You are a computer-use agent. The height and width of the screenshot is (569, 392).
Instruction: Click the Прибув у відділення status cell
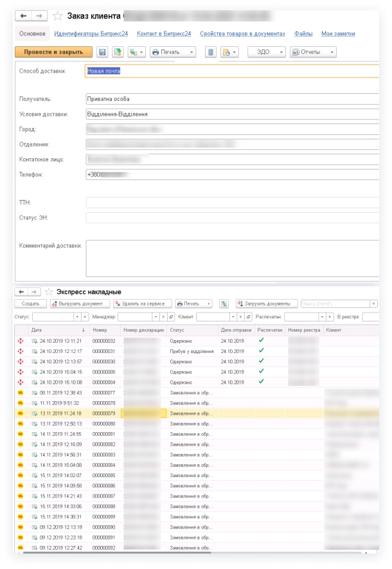(192, 351)
